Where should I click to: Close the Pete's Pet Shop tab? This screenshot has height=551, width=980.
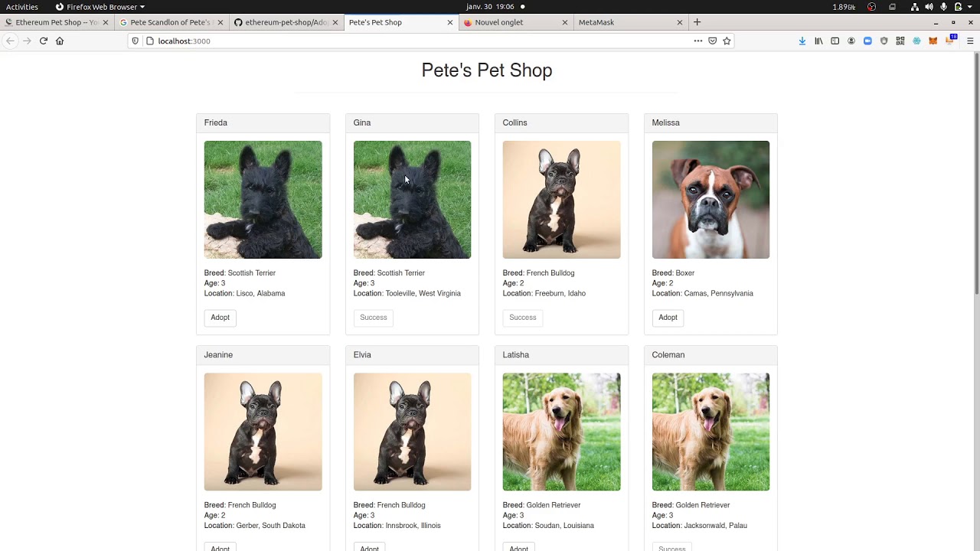(450, 22)
